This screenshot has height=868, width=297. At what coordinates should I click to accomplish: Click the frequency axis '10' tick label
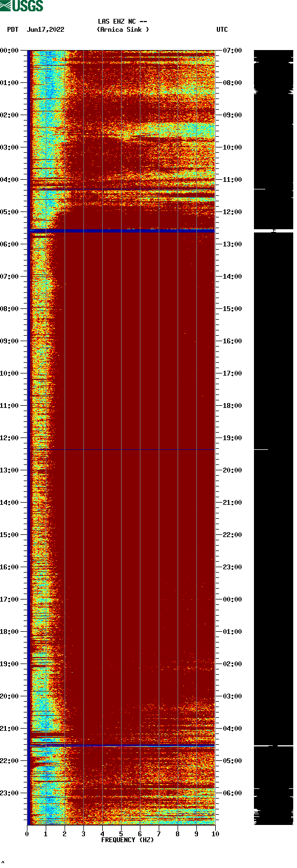point(215,834)
